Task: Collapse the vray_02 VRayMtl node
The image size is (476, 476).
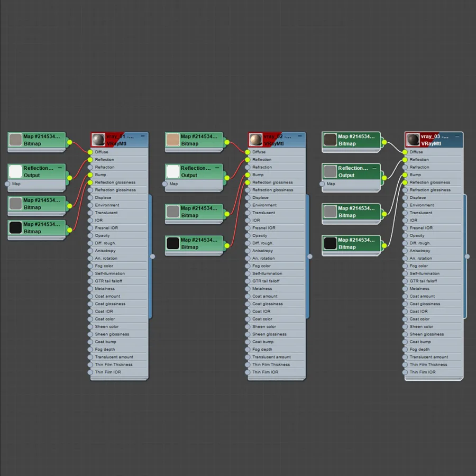Action: pyautogui.click(x=300, y=136)
